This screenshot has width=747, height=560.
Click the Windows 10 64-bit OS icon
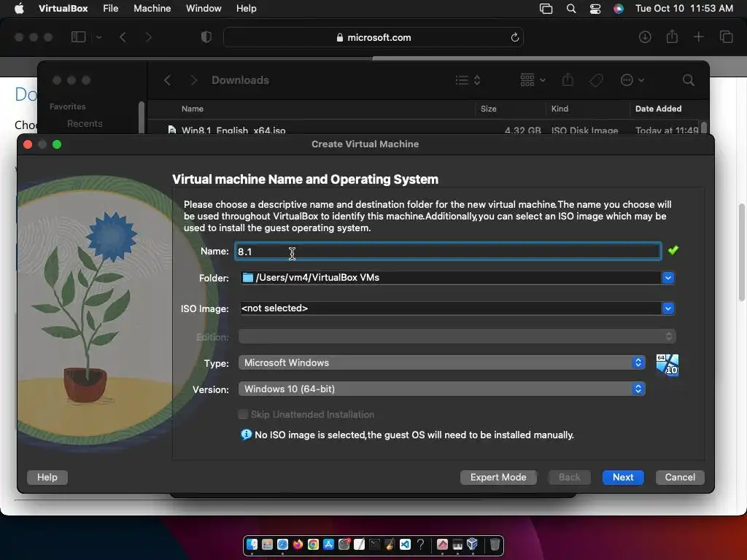pyautogui.click(x=667, y=365)
